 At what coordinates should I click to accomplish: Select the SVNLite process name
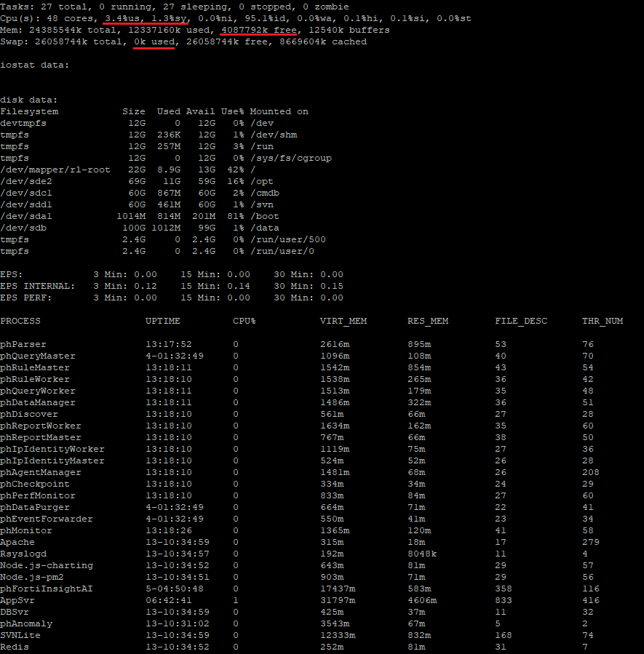click(x=20, y=637)
